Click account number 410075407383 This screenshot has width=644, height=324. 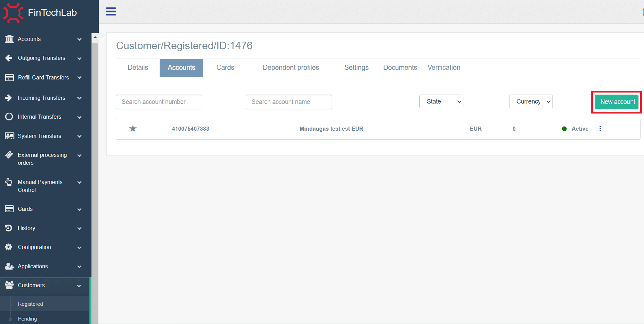click(191, 129)
